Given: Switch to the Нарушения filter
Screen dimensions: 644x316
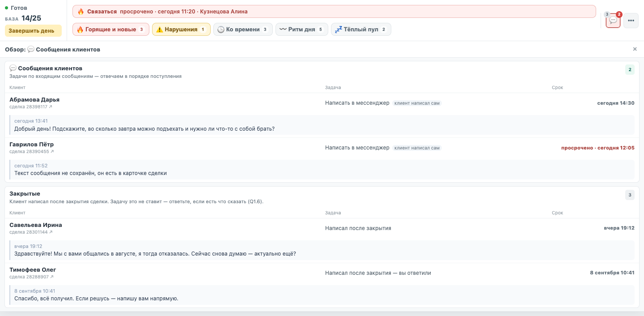Looking at the screenshot, I should (181, 30).
